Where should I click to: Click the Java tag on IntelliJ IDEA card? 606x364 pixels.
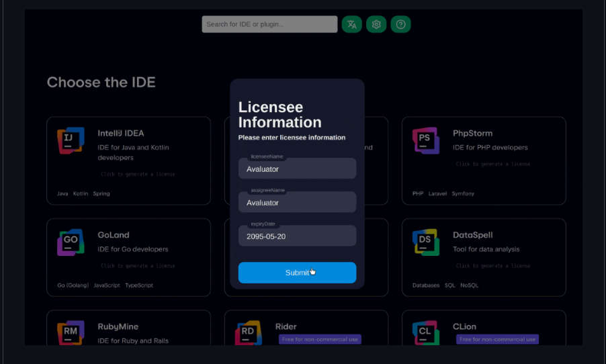point(62,193)
